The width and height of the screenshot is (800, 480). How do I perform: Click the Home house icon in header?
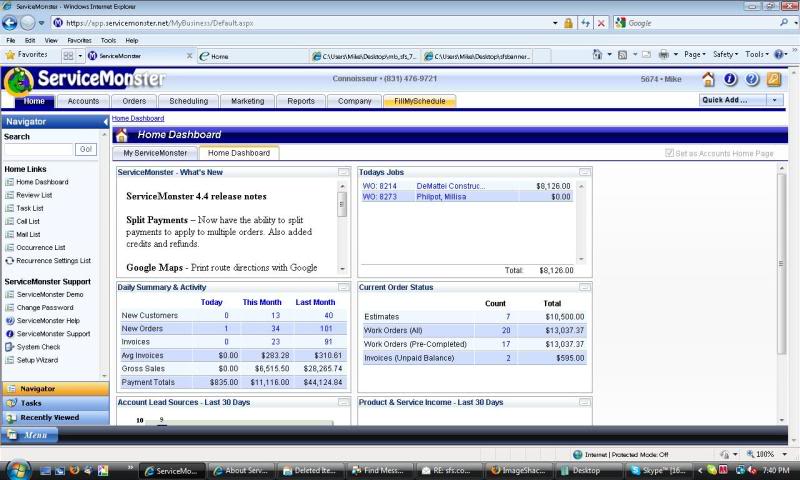(x=709, y=80)
